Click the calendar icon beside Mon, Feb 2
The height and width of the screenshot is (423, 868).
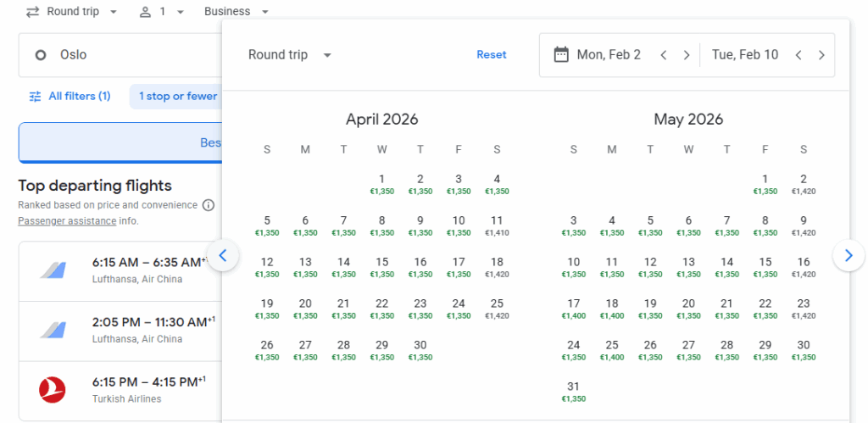pyautogui.click(x=560, y=55)
